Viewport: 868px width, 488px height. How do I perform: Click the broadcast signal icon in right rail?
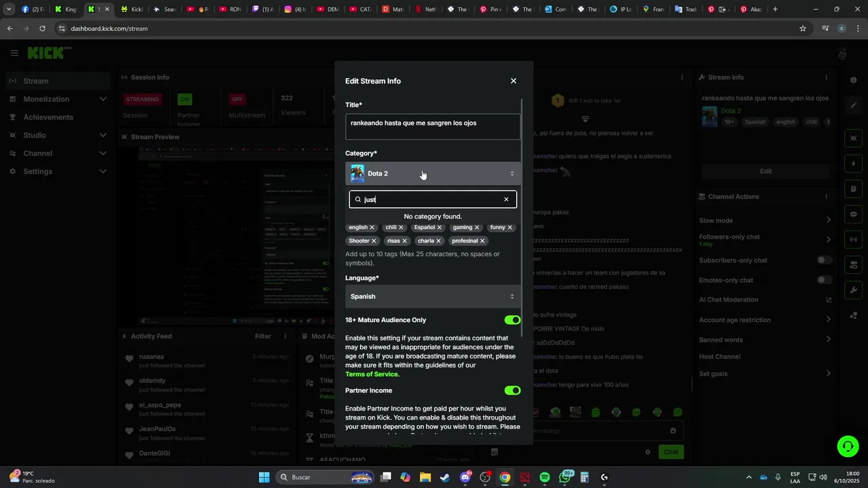853,239
